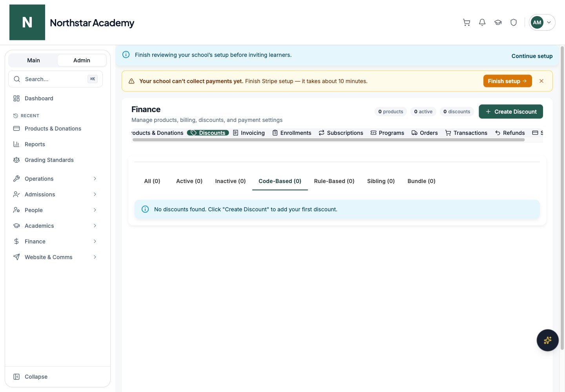This screenshot has height=392, width=565.
Task: Switch sidebar to Admin mode
Action: click(x=82, y=60)
